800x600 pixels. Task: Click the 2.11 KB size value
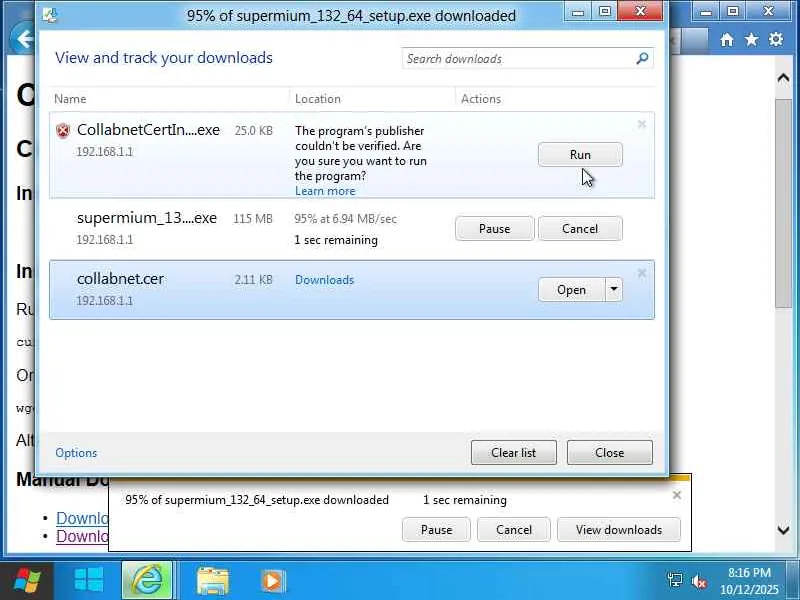pos(254,280)
